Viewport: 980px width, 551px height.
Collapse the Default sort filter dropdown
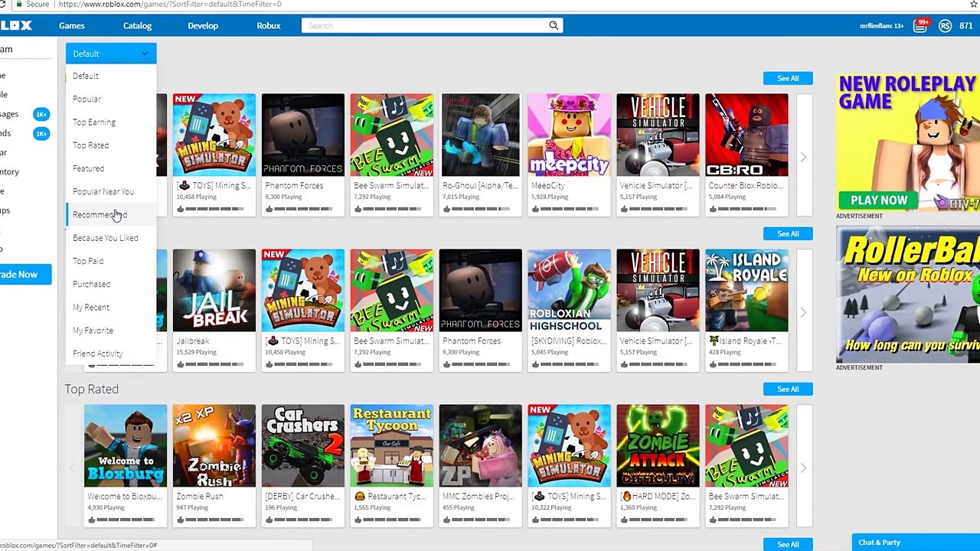point(110,54)
